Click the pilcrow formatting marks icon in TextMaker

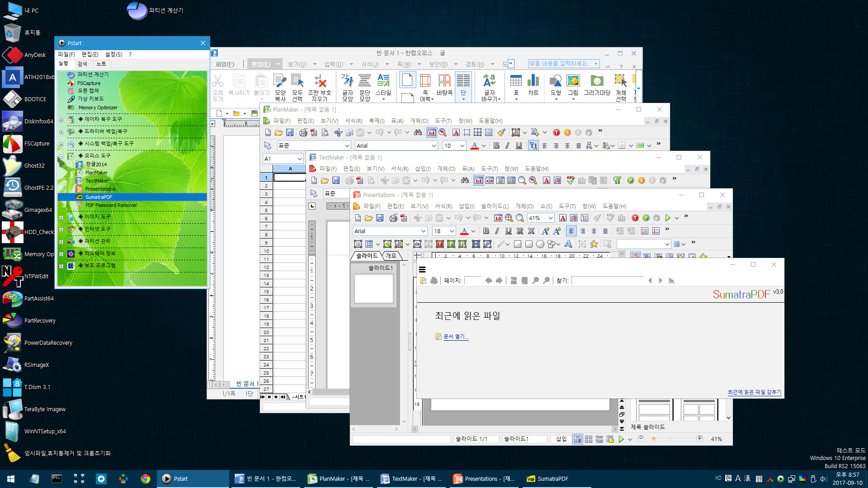click(x=617, y=180)
